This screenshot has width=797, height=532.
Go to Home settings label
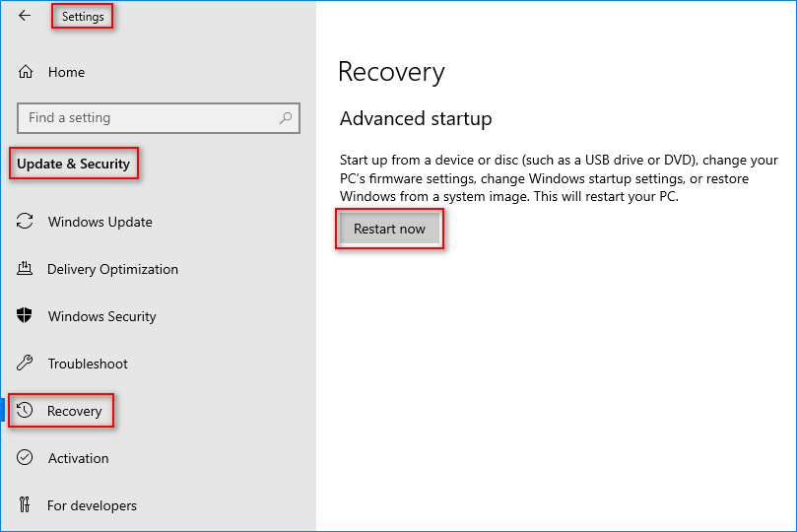tap(66, 72)
